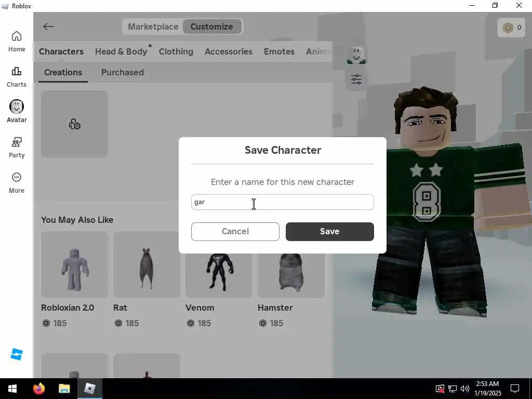The width and height of the screenshot is (532, 399).
Task: Open the Venom character thumbnail
Action: coord(219,275)
